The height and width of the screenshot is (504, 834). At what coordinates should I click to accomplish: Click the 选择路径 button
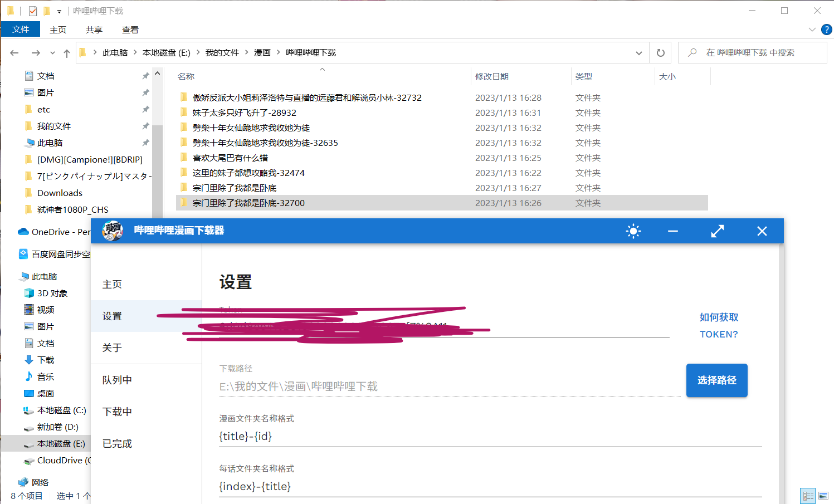pyautogui.click(x=716, y=380)
